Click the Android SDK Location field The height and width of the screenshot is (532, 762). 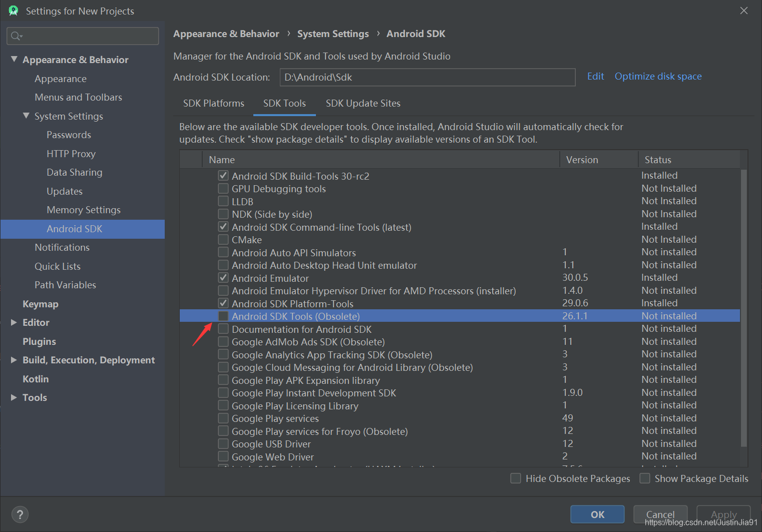427,77
